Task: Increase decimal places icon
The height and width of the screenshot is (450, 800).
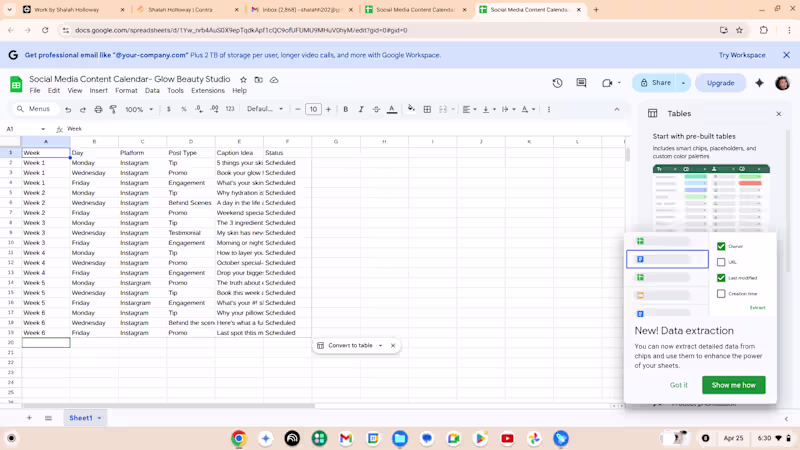Action: click(214, 109)
